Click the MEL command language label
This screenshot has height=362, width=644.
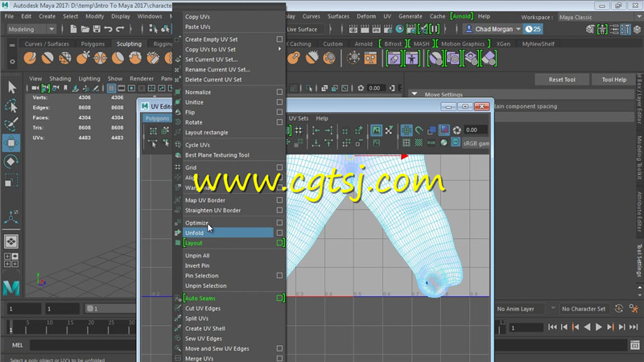pos(17,345)
